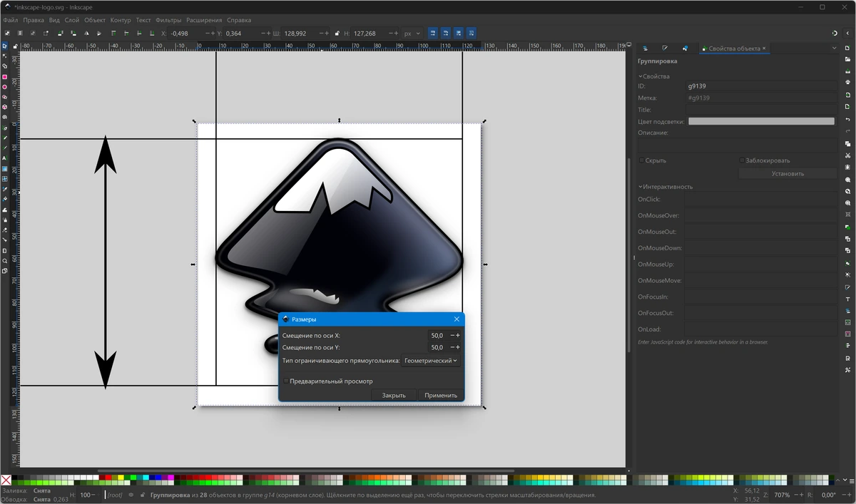Image resolution: width=856 pixels, height=504 pixels.
Task: Click the no-paint X swatch in palette
Action: tap(6, 480)
